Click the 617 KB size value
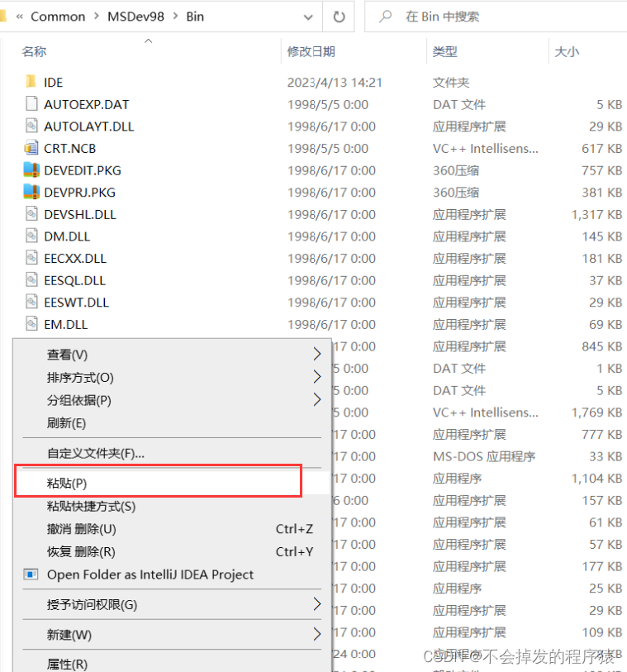This screenshot has width=627, height=672. click(x=601, y=148)
